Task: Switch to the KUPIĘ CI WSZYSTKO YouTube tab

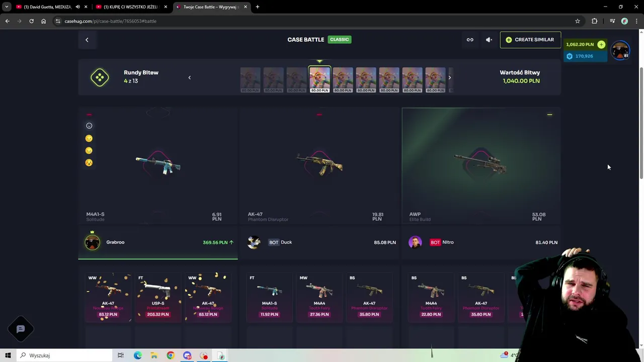Action: pyautogui.click(x=130, y=7)
